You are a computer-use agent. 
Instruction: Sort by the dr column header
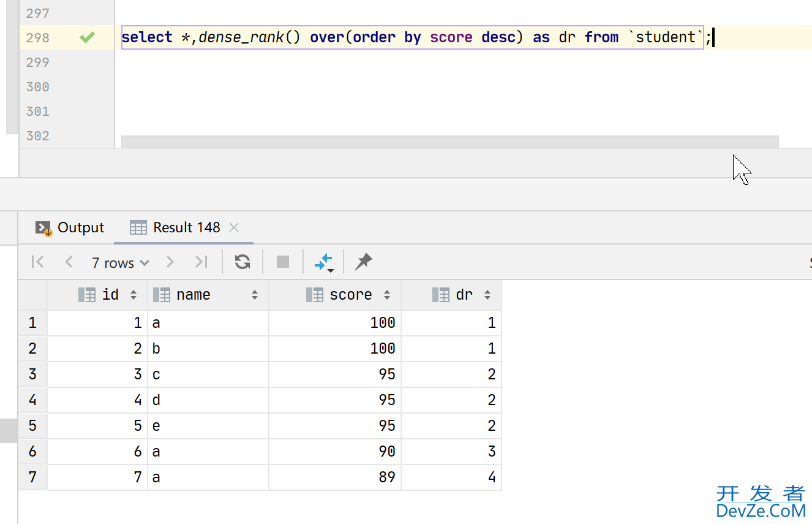pos(451,295)
